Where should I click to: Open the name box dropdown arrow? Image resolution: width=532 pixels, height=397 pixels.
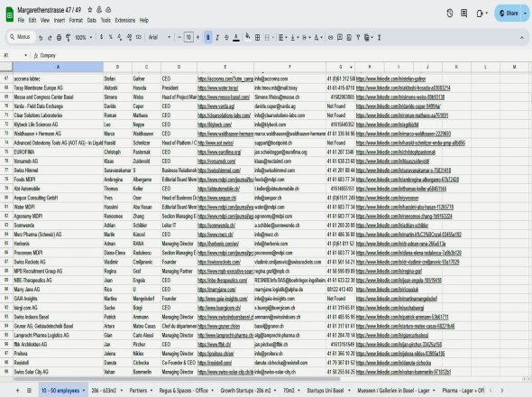point(25,55)
